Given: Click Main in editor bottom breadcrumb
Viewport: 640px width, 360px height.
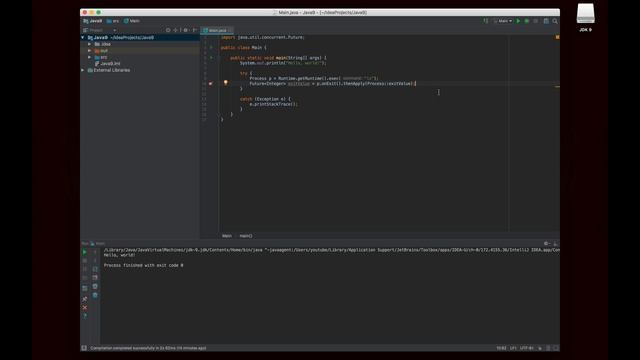Looking at the screenshot, I should [x=227, y=236].
